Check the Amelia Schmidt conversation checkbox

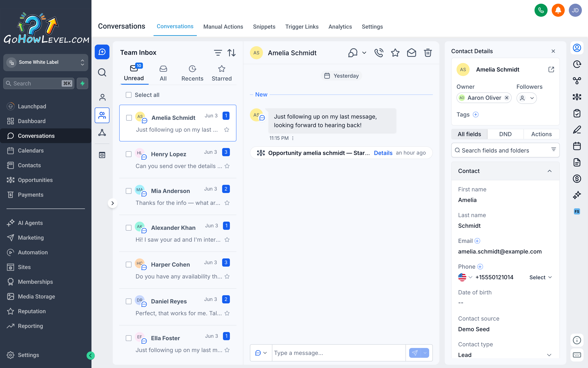coord(129,118)
